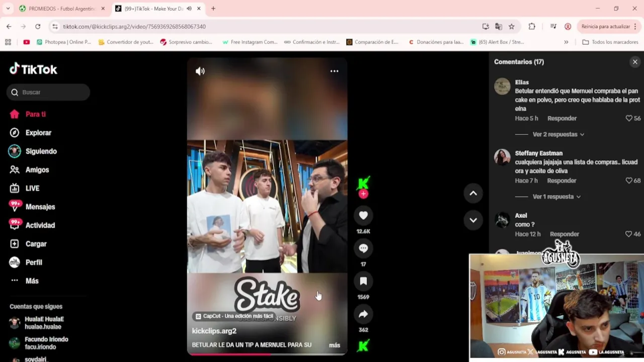
Task: Open Google Translate icon in address bar
Action: pos(498,26)
